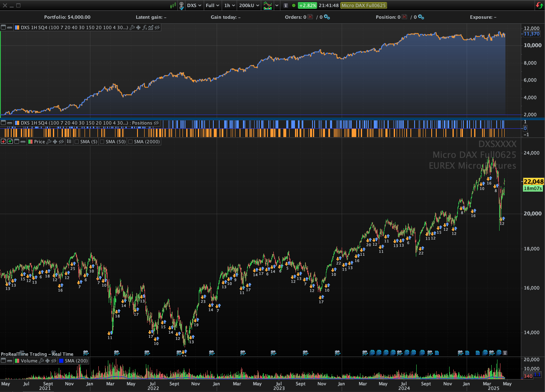Maximize the Price chart panel
This screenshot has height=392, width=545.
pyautogui.click(x=17, y=142)
